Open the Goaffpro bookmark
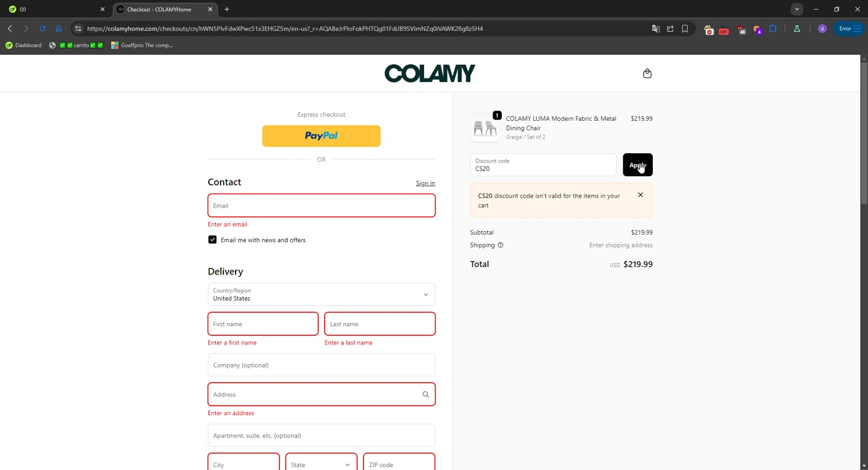The height and width of the screenshot is (470, 868). coord(142,45)
